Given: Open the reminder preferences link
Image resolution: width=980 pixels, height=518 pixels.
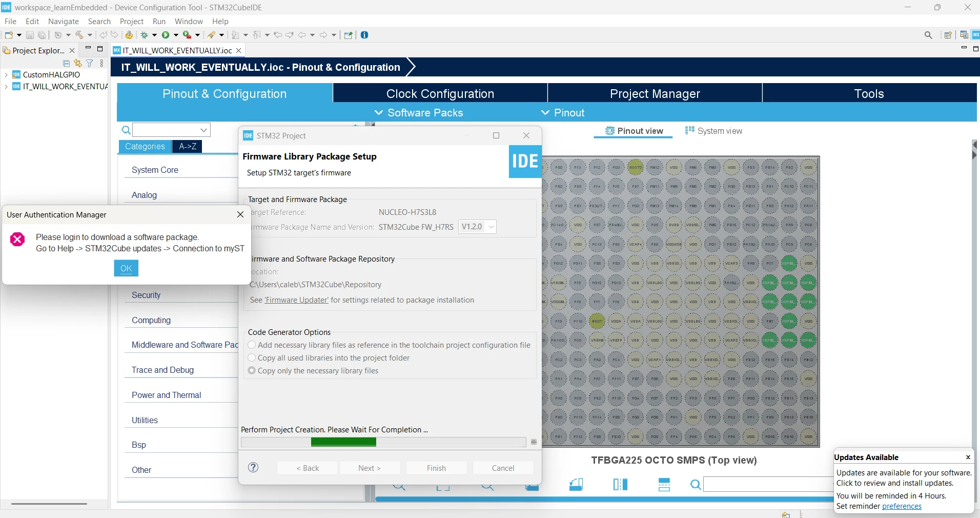Looking at the screenshot, I should tap(902, 506).
